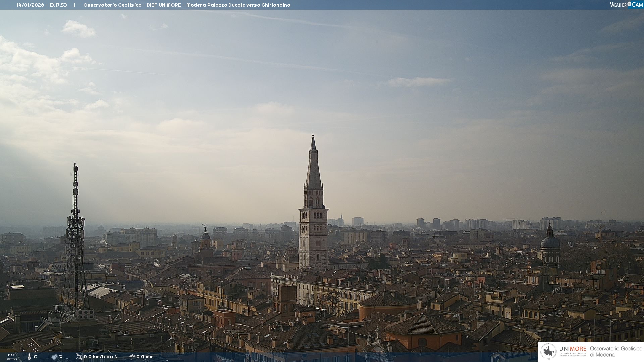The height and width of the screenshot is (362, 644).
Task: Click the church dome on the right skyline
Action: pyautogui.click(x=550, y=241)
